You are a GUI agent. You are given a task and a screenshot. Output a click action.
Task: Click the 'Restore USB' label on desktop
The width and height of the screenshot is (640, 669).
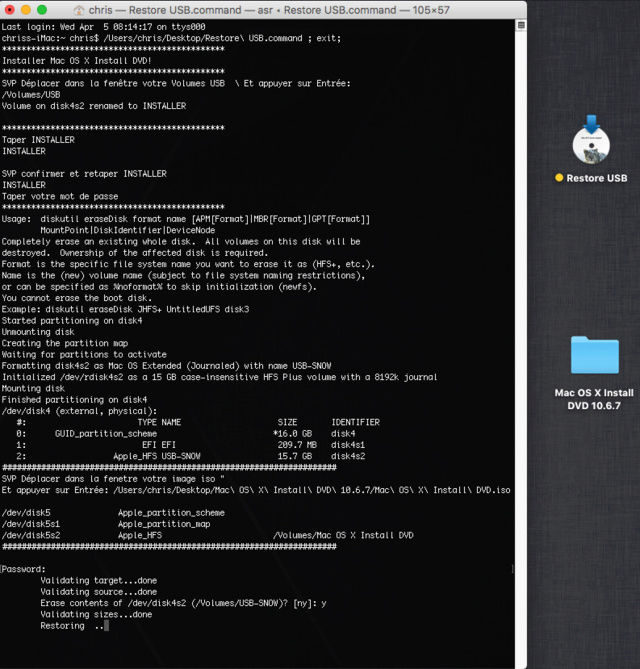coord(596,178)
